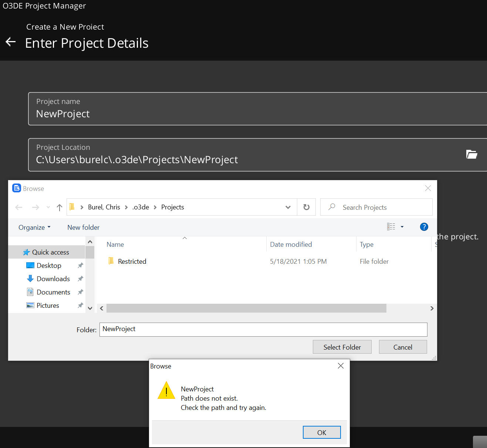Navigate forward in Browse dialog

tap(35, 207)
